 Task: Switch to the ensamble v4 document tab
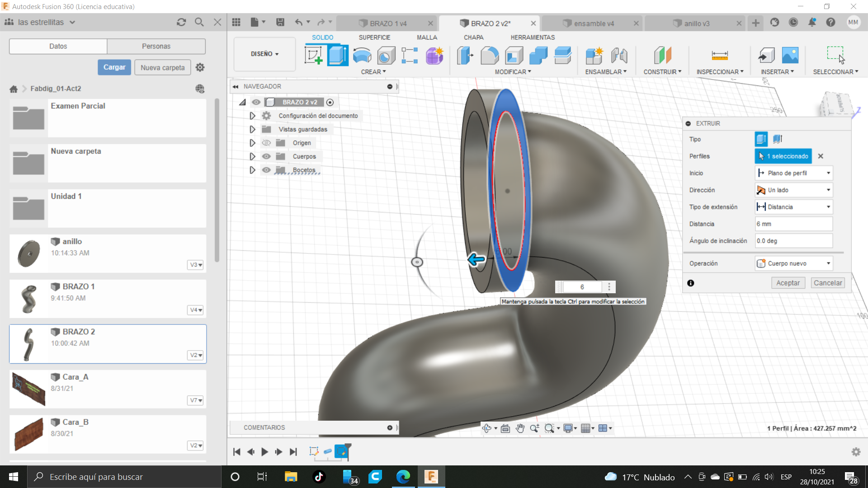[594, 23]
